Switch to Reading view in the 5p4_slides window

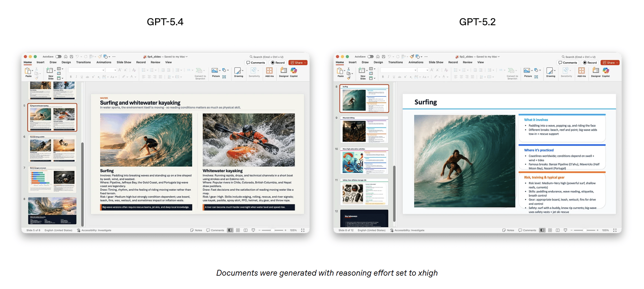245,230
